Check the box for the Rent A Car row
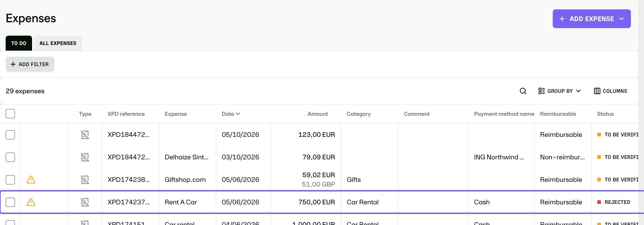This screenshot has width=644, height=225. coord(10,202)
